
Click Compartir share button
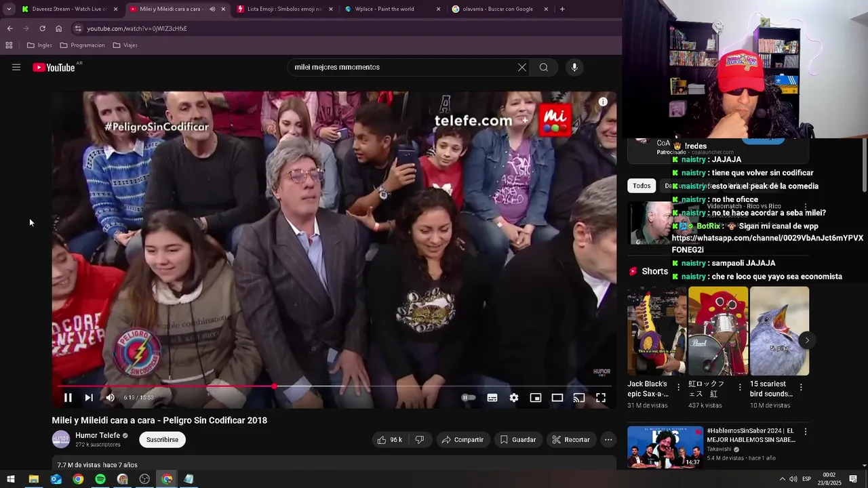462,440
